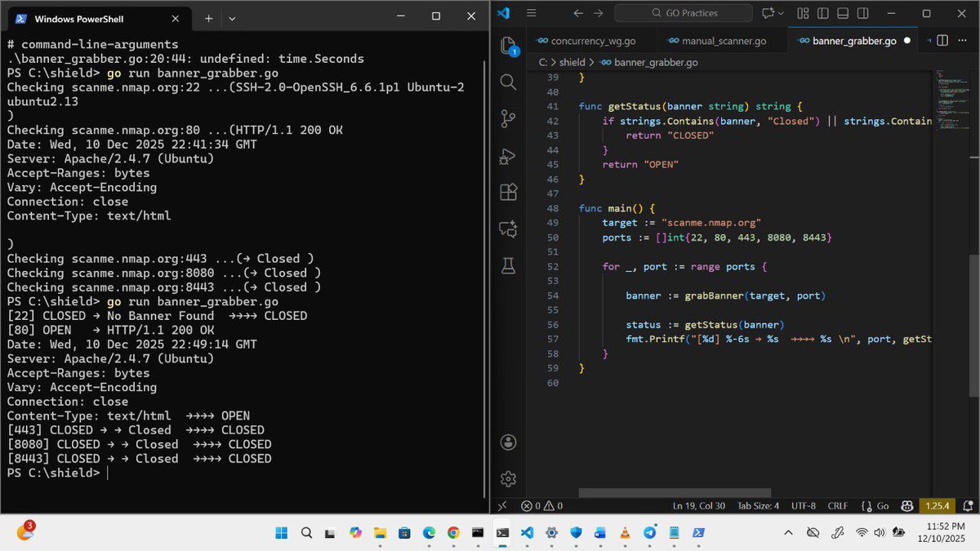Open the errors and warnings counter

tap(542, 506)
